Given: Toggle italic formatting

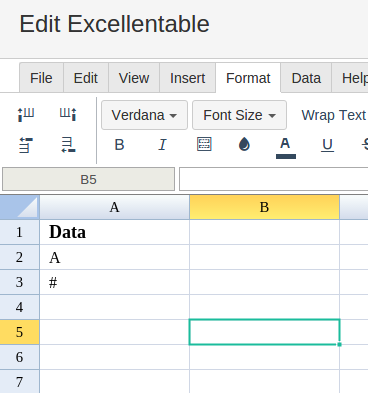Looking at the screenshot, I should click(162, 145).
